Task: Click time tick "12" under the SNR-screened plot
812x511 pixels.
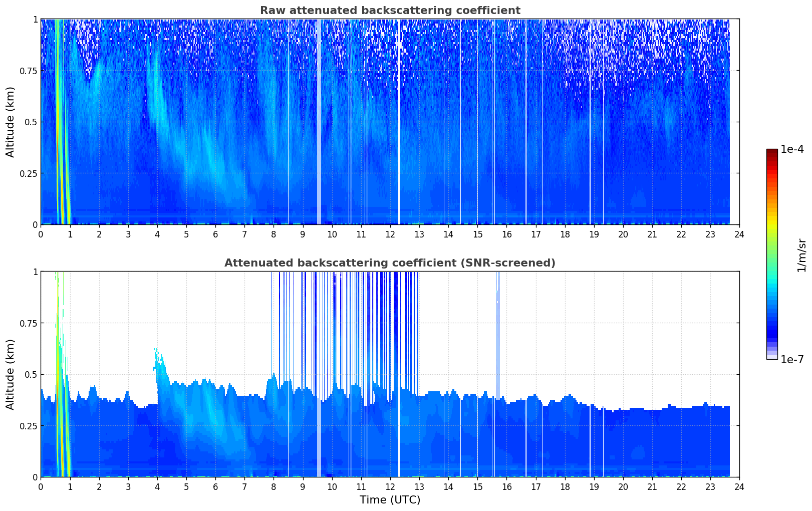Action: tap(390, 486)
